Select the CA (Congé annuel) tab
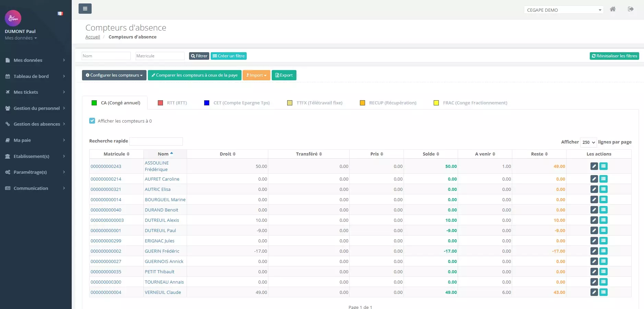The width and height of the screenshot is (644, 309). [116, 103]
